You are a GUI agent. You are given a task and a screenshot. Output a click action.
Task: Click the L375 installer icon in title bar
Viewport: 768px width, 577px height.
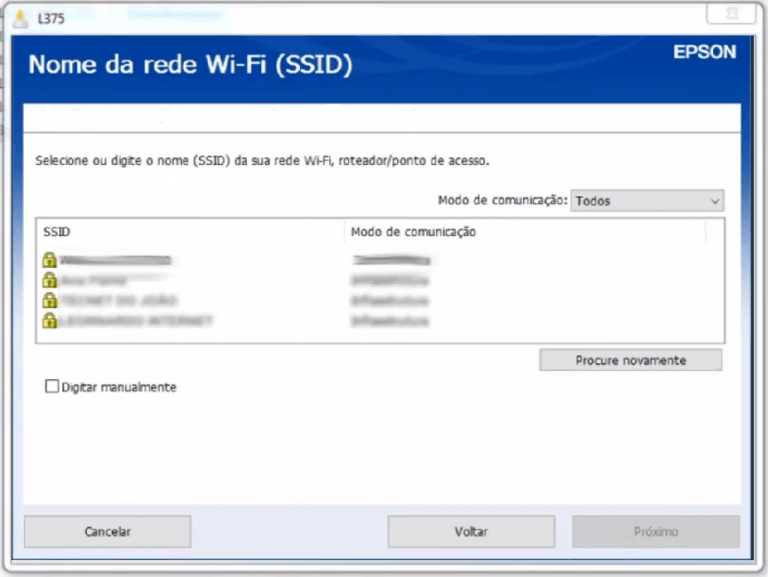[20, 18]
